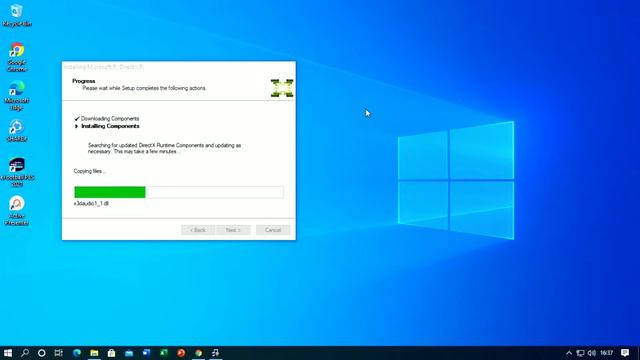Click the Installing Components step text

point(110,126)
